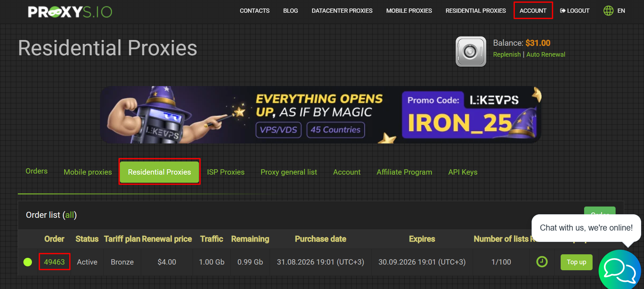Switch to Mobile proxies tab
This screenshot has height=289, width=644.
[x=88, y=172]
